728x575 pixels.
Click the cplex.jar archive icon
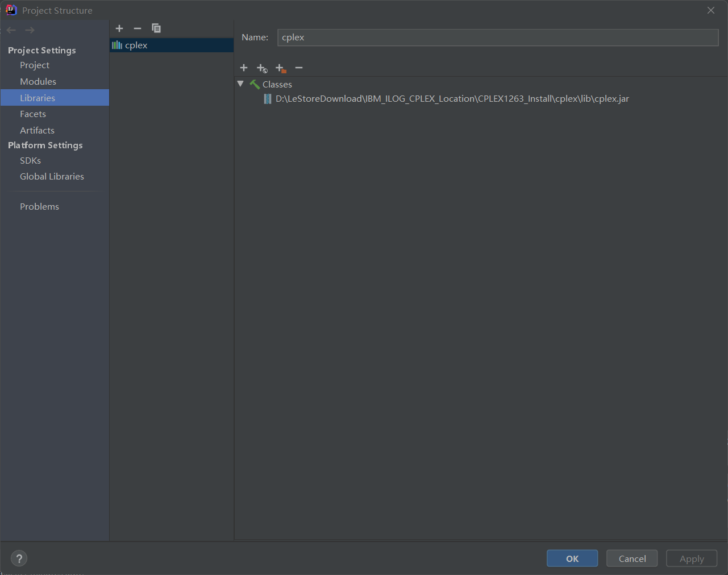point(268,99)
